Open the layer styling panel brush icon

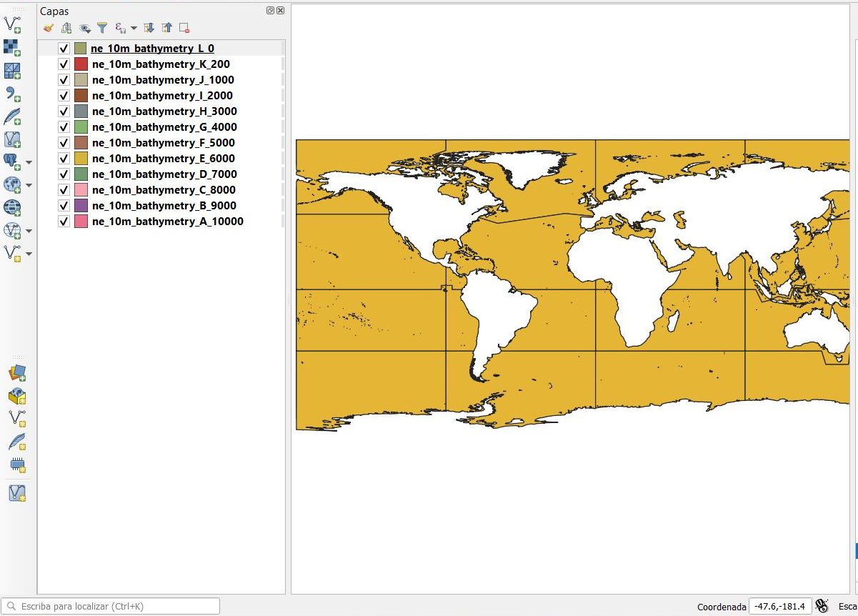tap(49, 29)
